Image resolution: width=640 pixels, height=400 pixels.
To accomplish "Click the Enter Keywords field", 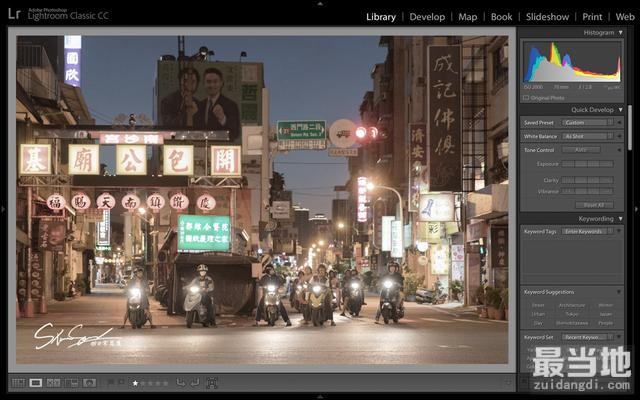I will [x=583, y=231].
